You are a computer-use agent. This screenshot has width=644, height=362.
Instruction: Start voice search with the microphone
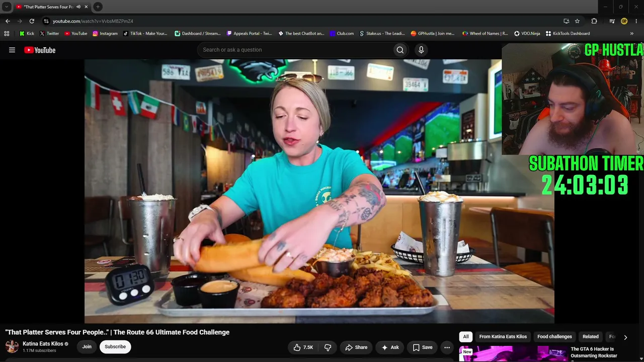[x=421, y=50]
